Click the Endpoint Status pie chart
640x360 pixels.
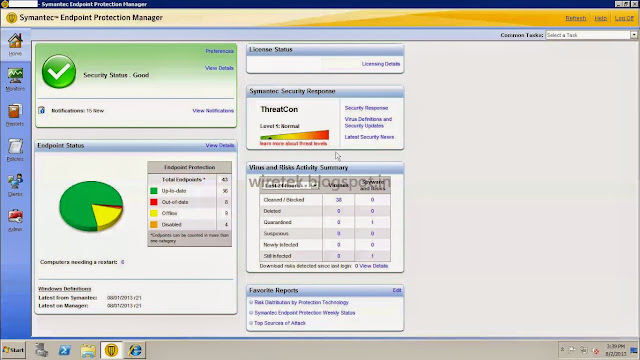click(x=91, y=206)
